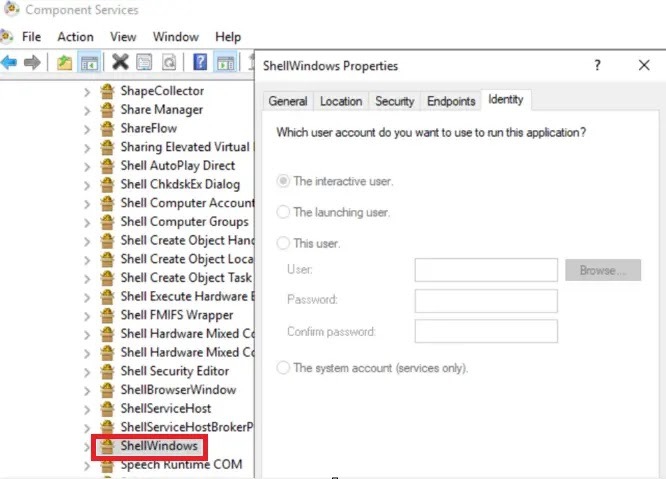Click the Shell Security Editor package icon

coord(107,371)
